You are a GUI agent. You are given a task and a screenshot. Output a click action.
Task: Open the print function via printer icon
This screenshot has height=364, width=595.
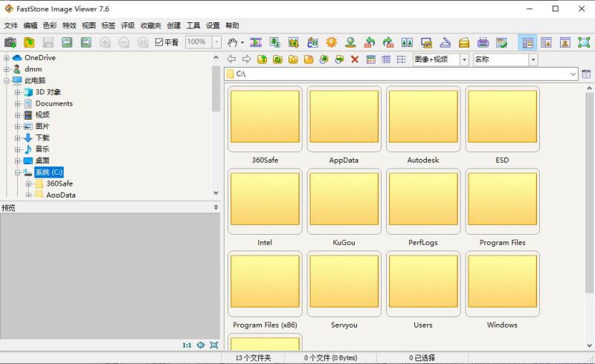[x=483, y=42]
